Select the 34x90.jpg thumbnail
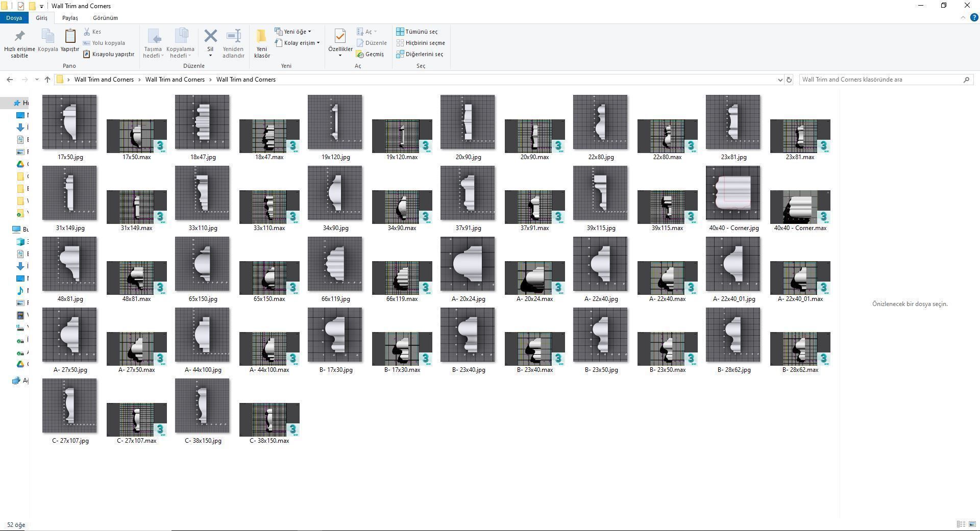Image resolution: width=980 pixels, height=531 pixels. (x=335, y=193)
